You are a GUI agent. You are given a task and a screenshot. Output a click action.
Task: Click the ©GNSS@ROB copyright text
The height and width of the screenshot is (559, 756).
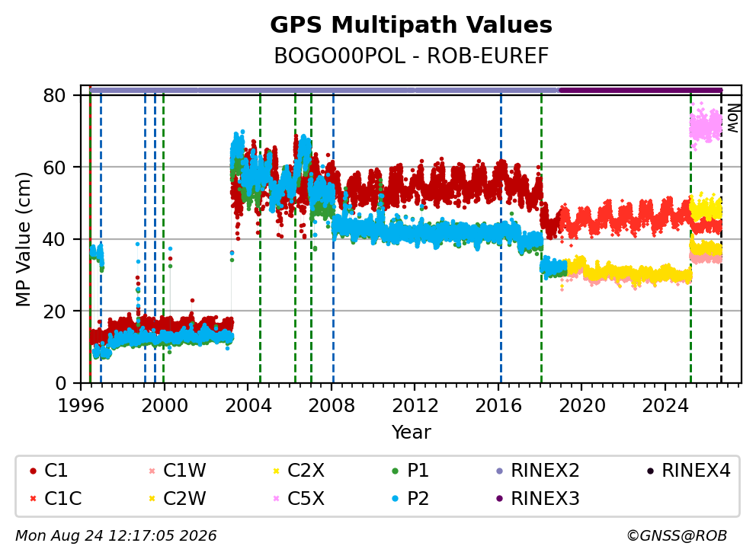(677, 535)
